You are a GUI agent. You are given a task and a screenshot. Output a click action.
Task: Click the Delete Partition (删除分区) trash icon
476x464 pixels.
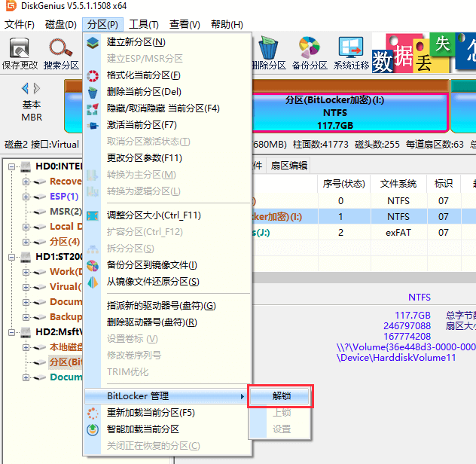point(268,48)
